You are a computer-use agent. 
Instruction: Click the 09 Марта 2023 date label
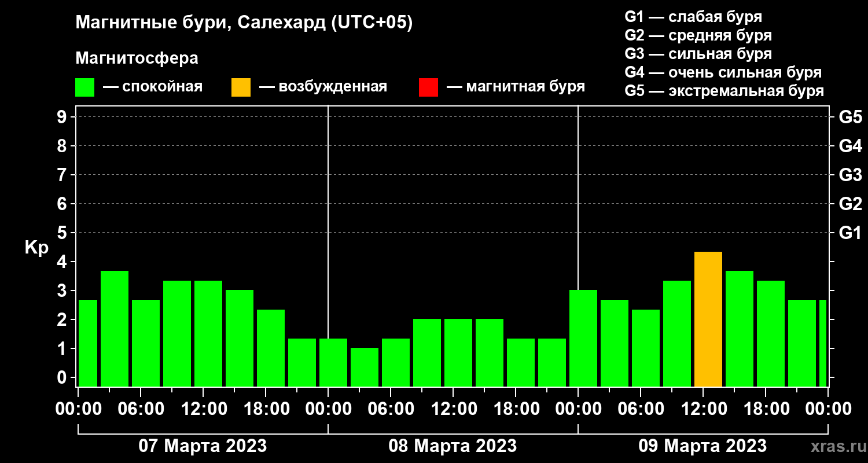pyautogui.click(x=703, y=446)
